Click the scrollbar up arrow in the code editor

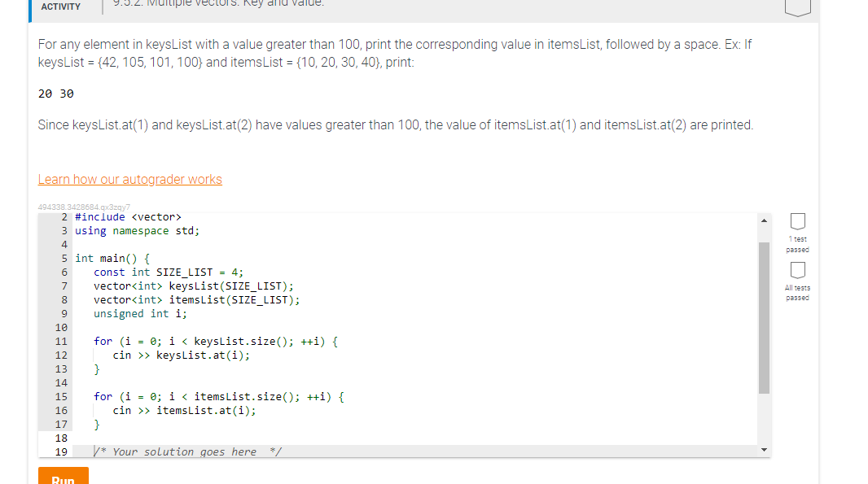764,219
